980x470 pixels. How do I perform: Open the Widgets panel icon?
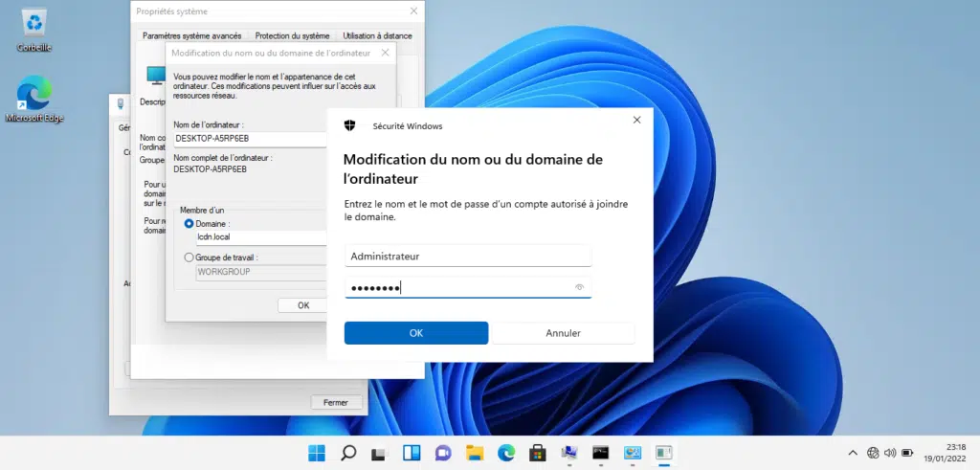(x=412, y=453)
